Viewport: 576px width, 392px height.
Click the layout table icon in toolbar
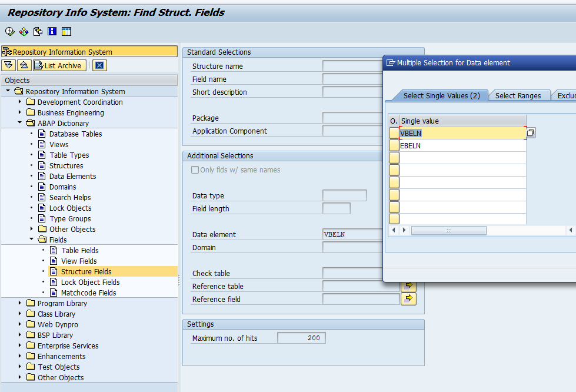(66, 32)
